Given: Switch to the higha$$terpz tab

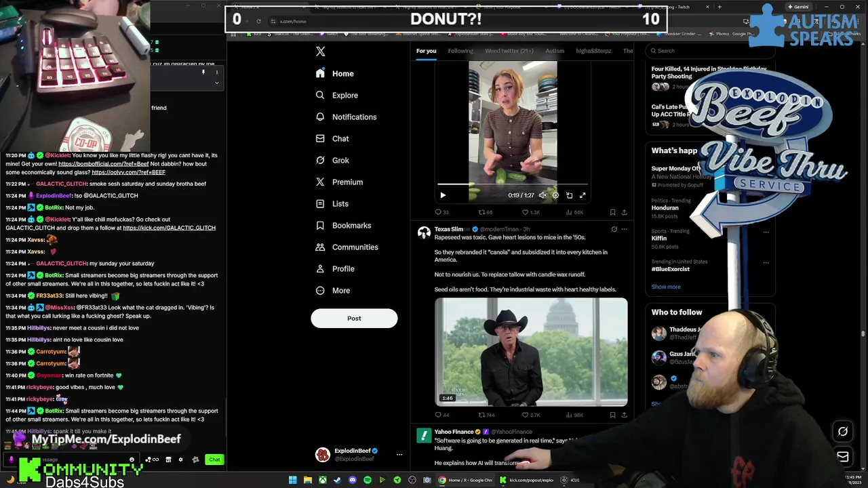Looking at the screenshot, I should [x=593, y=51].
